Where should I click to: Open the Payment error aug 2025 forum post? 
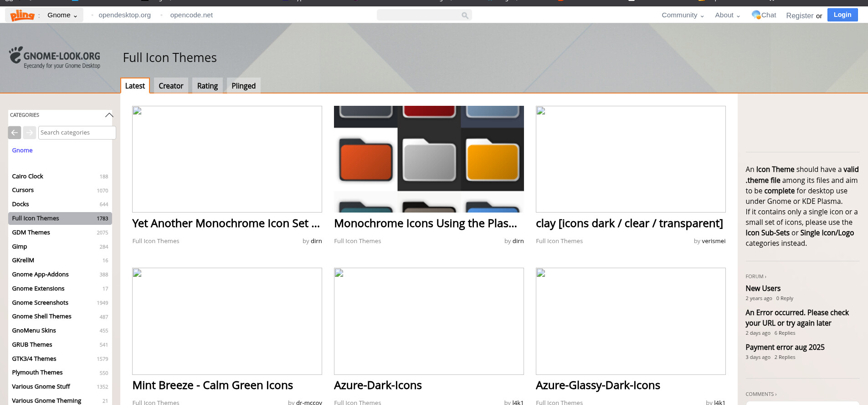(785, 348)
